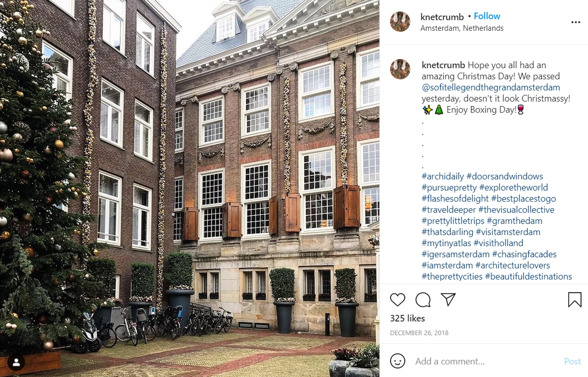Open knetcrumb profile picture in header

(x=400, y=22)
